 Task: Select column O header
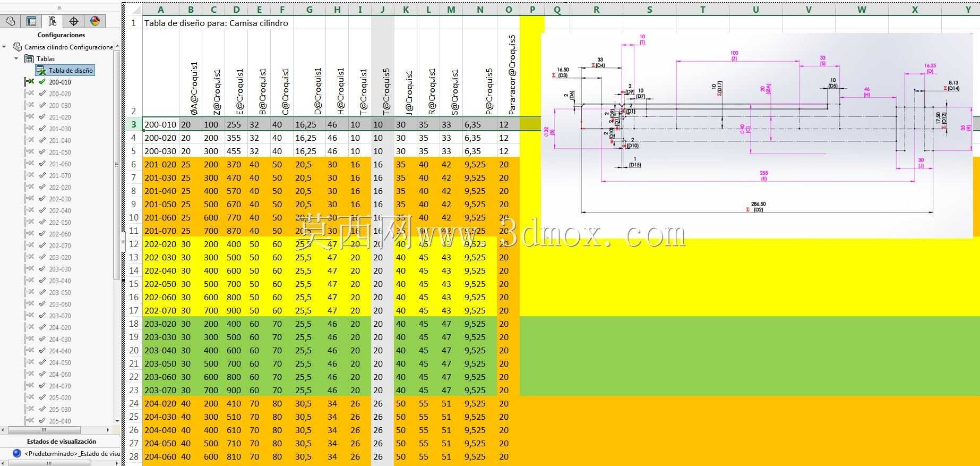(x=509, y=10)
